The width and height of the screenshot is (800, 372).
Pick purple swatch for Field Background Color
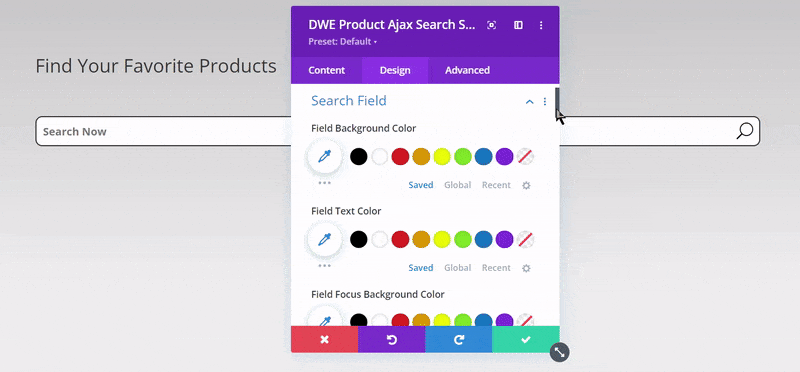(504, 156)
